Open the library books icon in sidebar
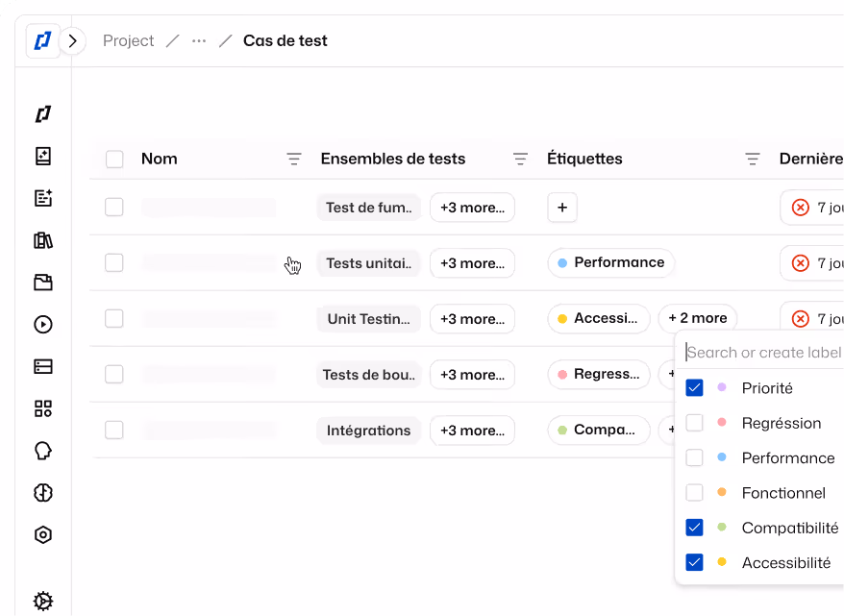The image size is (844, 616). 43,240
